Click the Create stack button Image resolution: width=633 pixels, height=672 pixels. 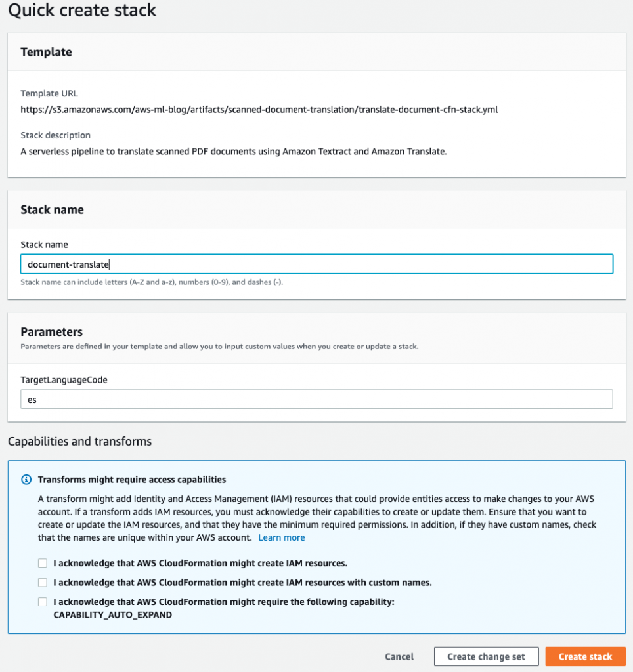coord(585,656)
